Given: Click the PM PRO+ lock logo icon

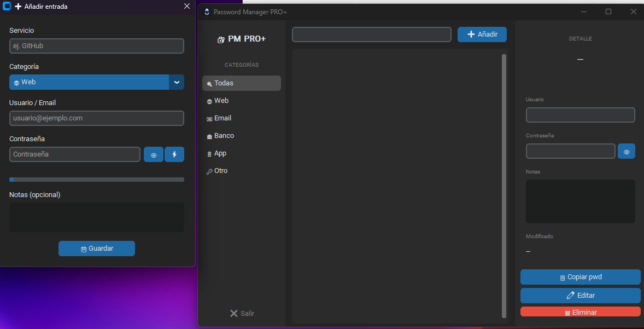Looking at the screenshot, I should [221, 39].
